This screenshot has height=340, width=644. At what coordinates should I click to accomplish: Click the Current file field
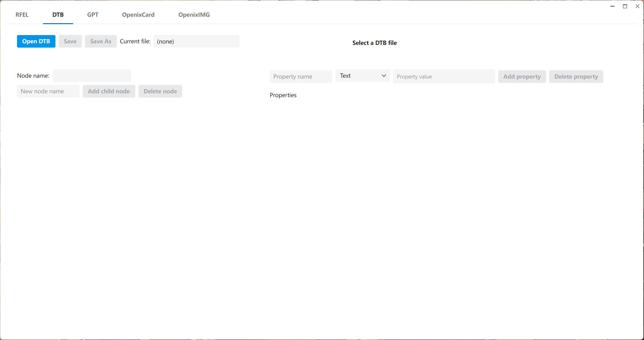(x=196, y=41)
